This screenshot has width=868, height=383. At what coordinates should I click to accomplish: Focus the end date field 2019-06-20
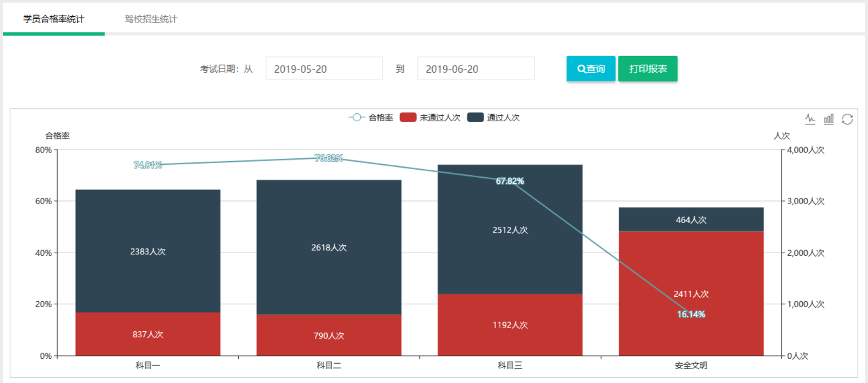pos(476,68)
